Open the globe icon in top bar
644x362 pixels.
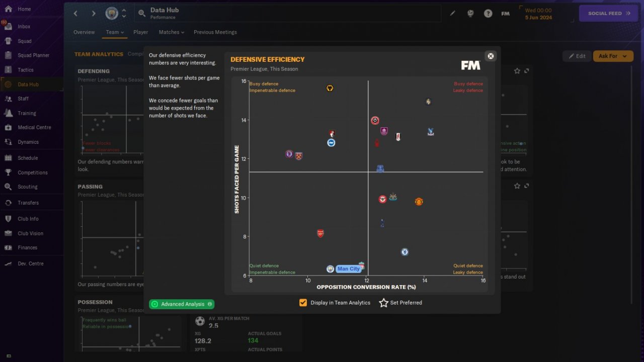tap(470, 14)
